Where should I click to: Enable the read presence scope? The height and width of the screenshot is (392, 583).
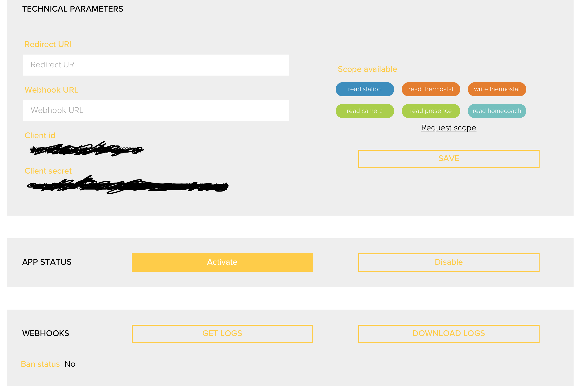(x=431, y=111)
